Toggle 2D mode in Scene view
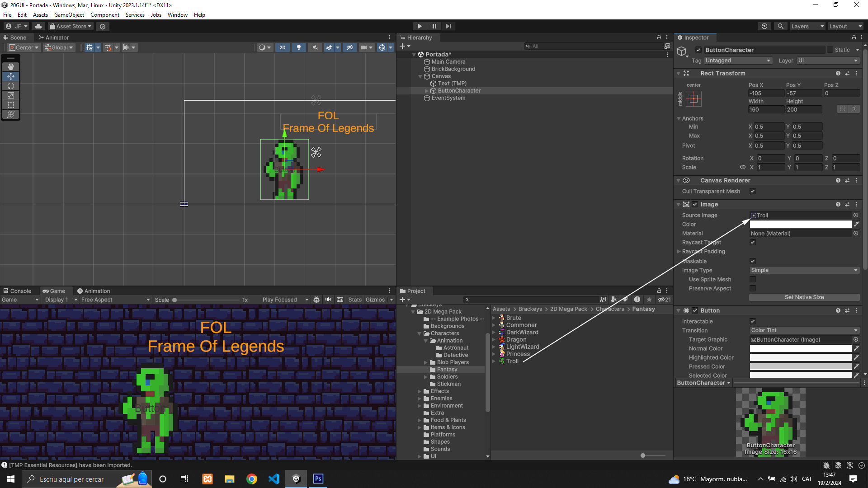868x488 pixels. 283,47
